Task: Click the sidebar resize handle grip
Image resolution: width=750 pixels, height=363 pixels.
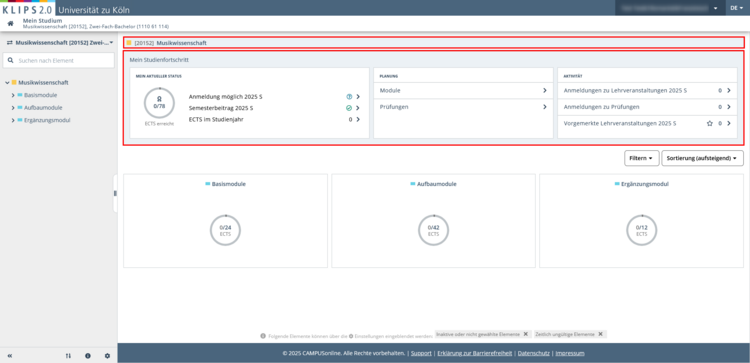Action: tap(115, 193)
